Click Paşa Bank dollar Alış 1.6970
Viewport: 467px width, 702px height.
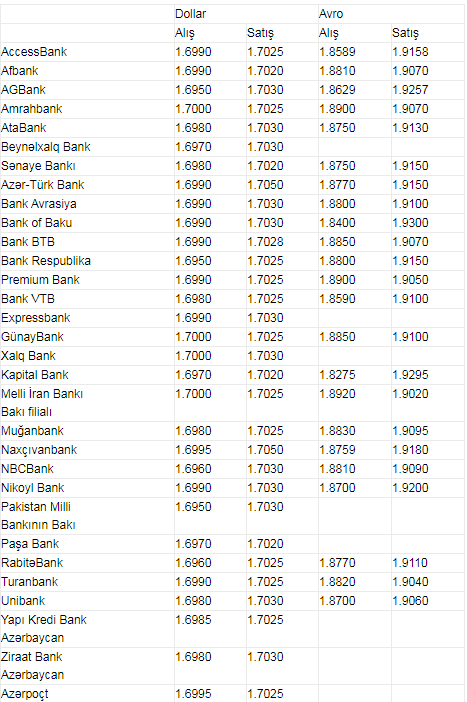[x=193, y=544]
